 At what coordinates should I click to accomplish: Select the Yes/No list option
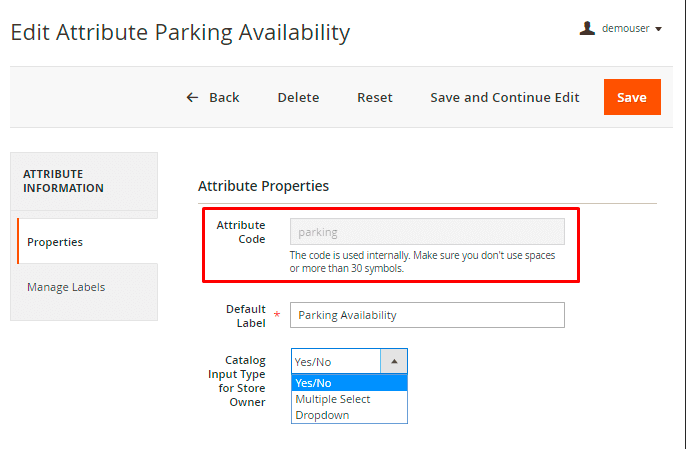(349, 383)
